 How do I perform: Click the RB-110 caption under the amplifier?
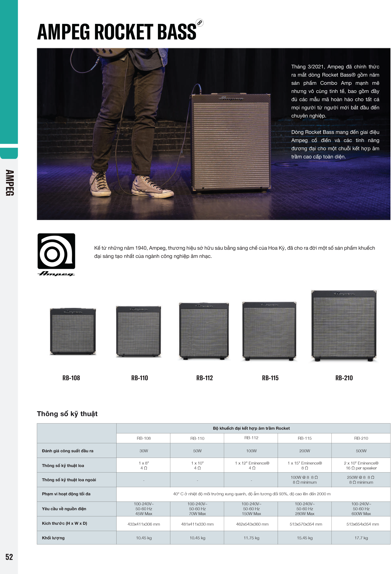click(x=140, y=378)
